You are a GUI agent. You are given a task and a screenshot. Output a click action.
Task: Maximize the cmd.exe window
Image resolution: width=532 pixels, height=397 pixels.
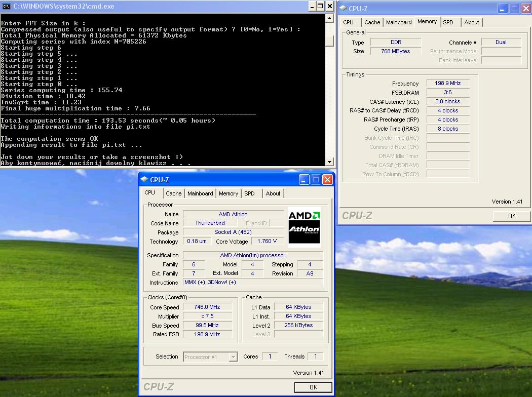pyautogui.click(x=321, y=6)
